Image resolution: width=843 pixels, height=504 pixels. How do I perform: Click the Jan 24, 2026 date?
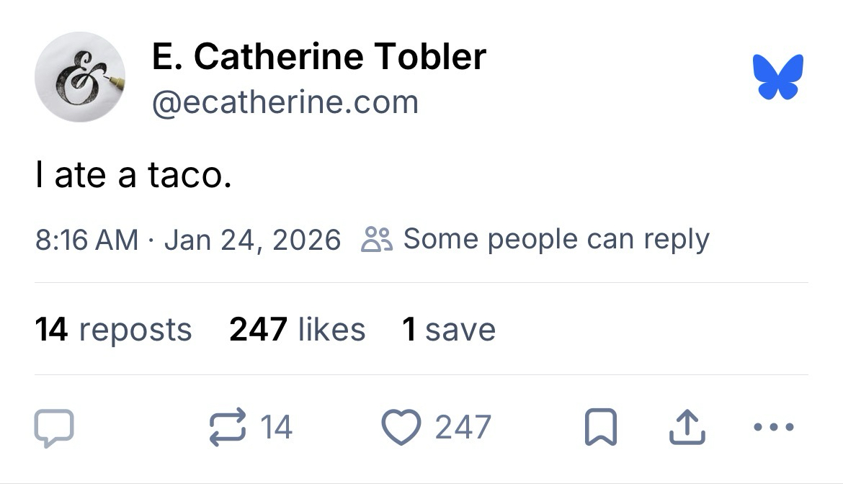coord(252,240)
